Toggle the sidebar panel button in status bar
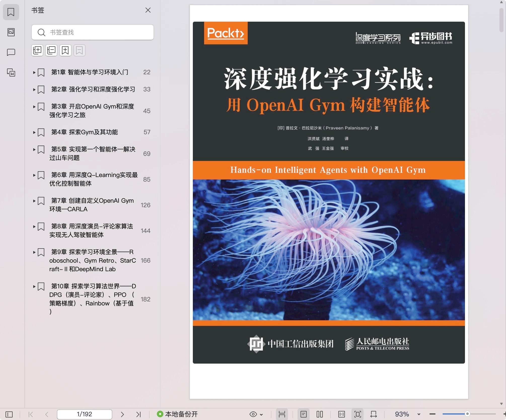Screen dimensions: 506x420 pos(9,414)
